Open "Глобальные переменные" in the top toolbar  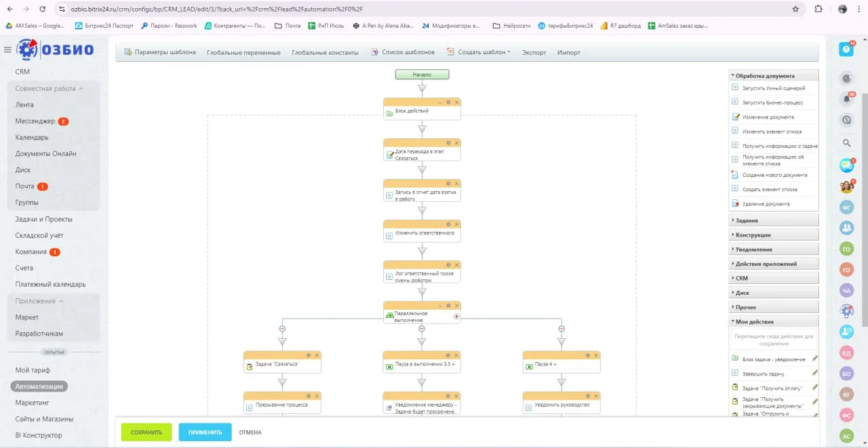pos(243,52)
